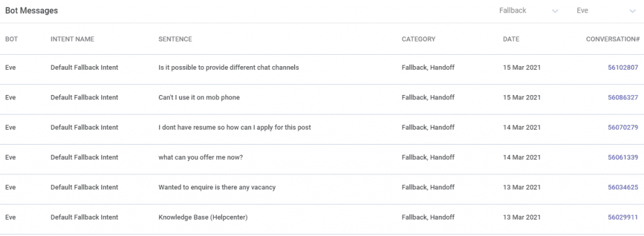This screenshot has width=644, height=236.
Task: Open conversation 56070279
Action: point(623,128)
